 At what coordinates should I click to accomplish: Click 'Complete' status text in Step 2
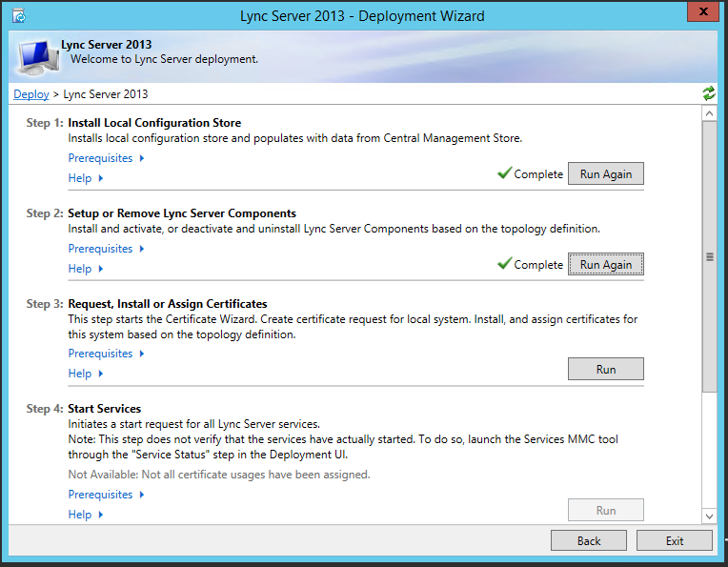click(538, 265)
